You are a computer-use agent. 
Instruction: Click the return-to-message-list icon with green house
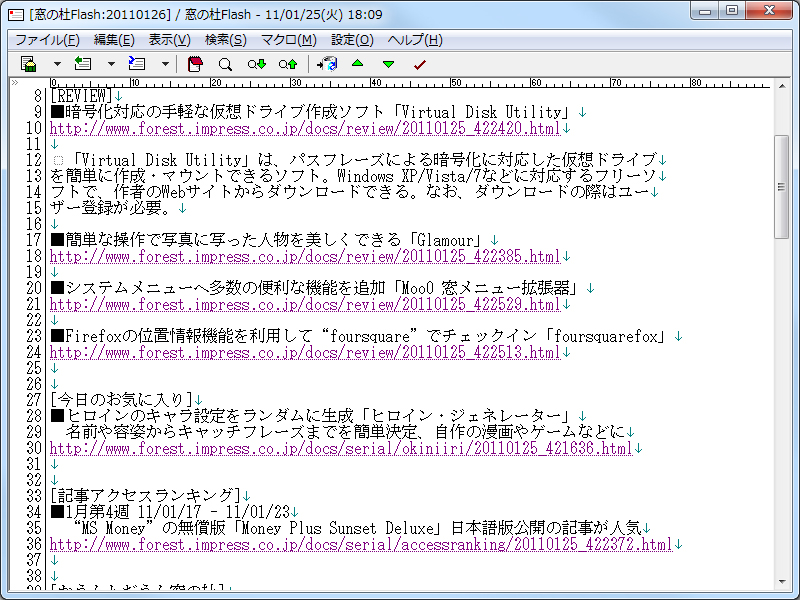(29, 64)
